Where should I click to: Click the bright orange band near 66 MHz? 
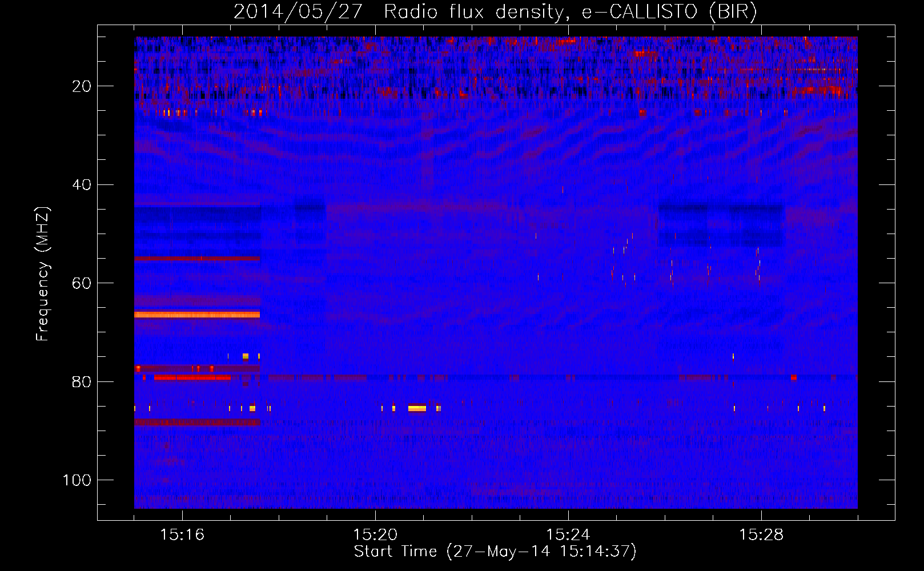click(197, 315)
